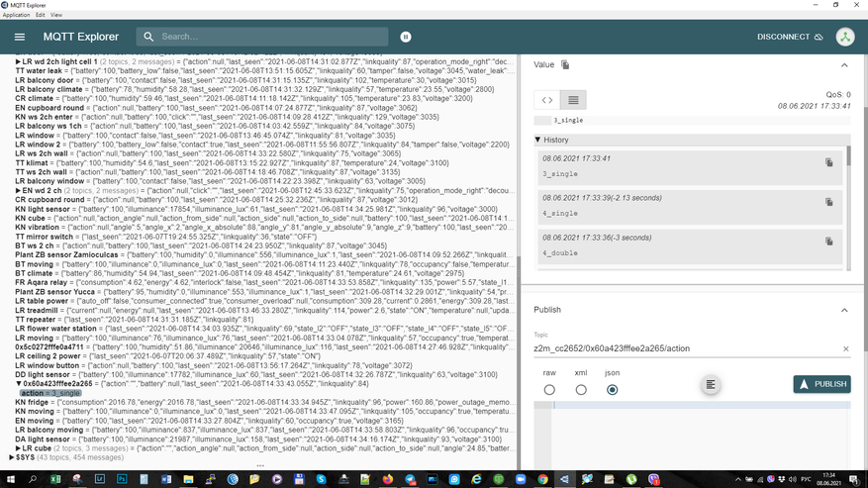Click the DISCONNECT button

pos(789,37)
